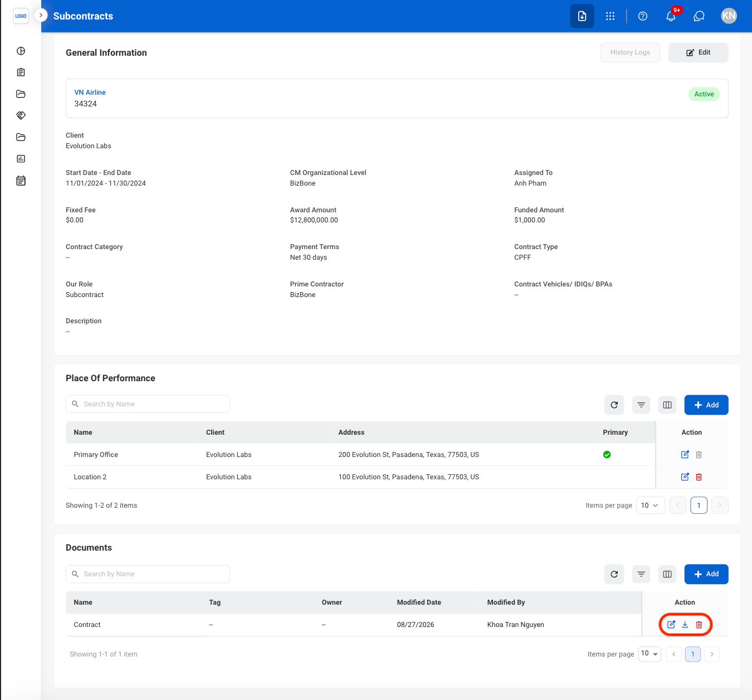Screen dimensions: 752x700
Task: Open filters for Place Of Performance
Action: click(641, 405)
